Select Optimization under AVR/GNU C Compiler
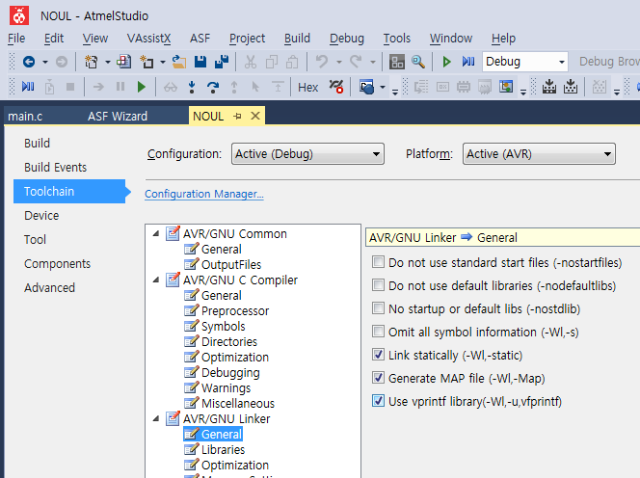Image resolution: width=640 pixels, height=478 pixels. [235, 357]
